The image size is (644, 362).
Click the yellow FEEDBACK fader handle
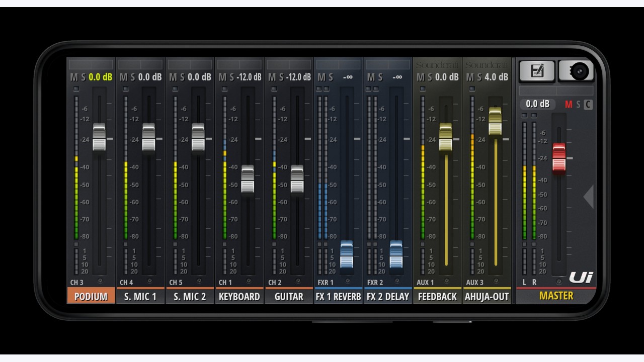(x=446, y=137)
